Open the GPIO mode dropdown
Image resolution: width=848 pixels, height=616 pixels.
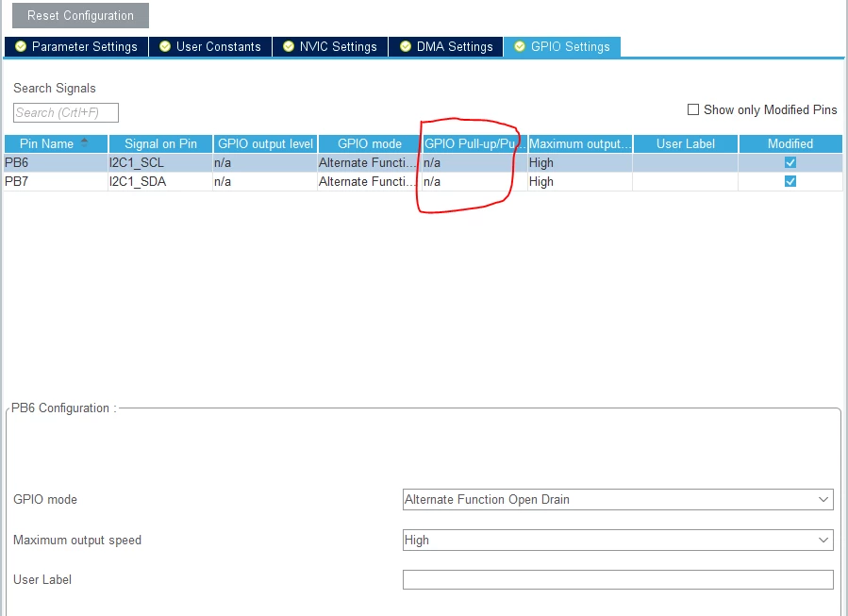618,499
